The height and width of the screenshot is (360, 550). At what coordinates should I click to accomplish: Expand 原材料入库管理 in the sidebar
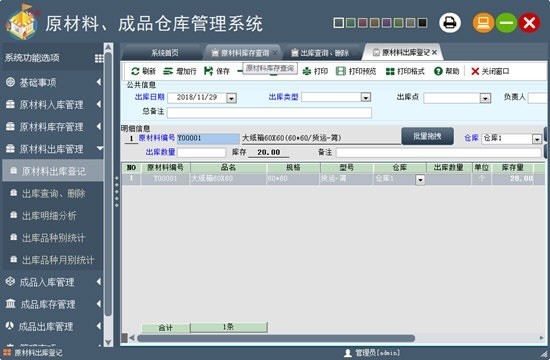click(x=53, y=105)
